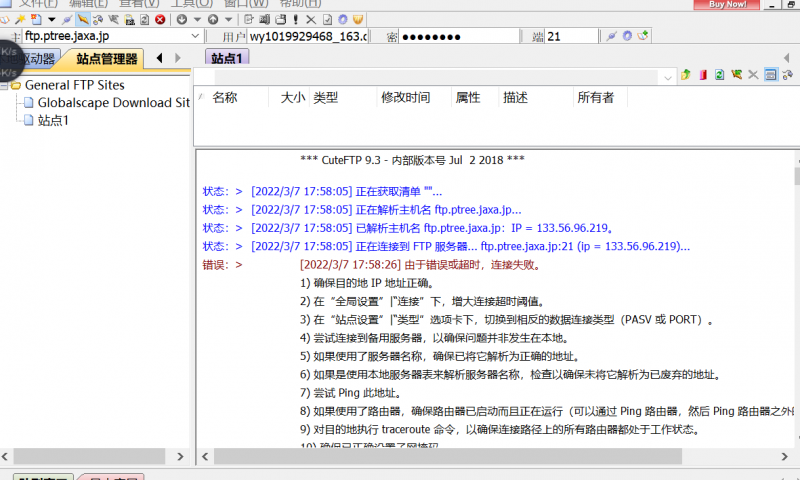Expand the remote path combo box
Image resolution: width=800 pixels, height=480 pixels.
point(668,76)
